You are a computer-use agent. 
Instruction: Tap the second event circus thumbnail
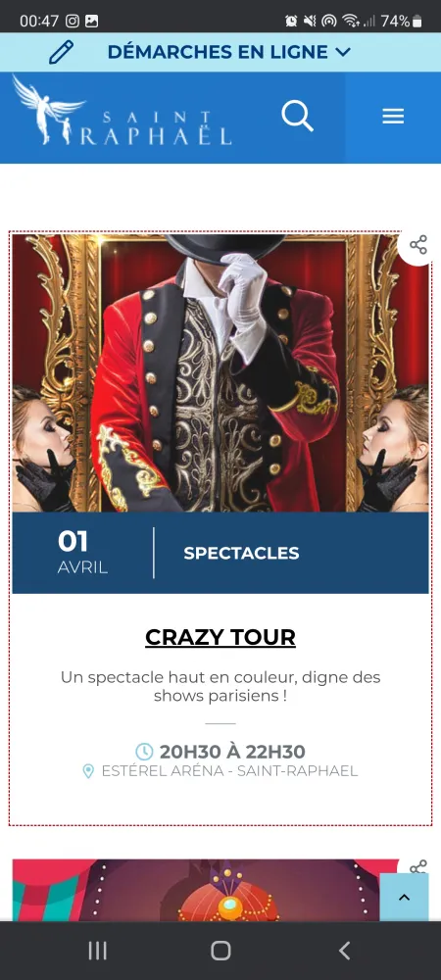[x=206, y=890]
